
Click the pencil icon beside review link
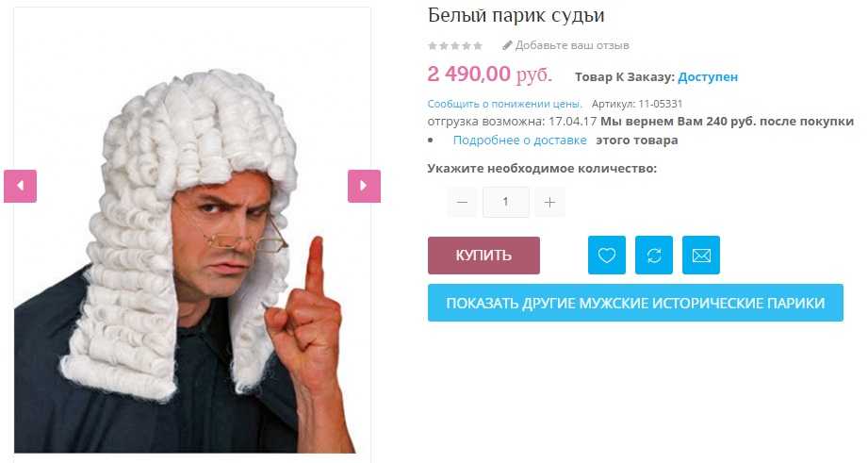click(x=507, y=45)
